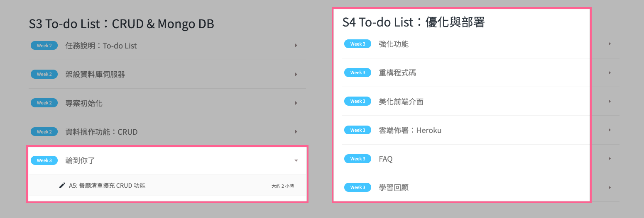Click Week 2 badge on 任務說明：To-do List
644x218 pixels.
(x=44, y=46)
